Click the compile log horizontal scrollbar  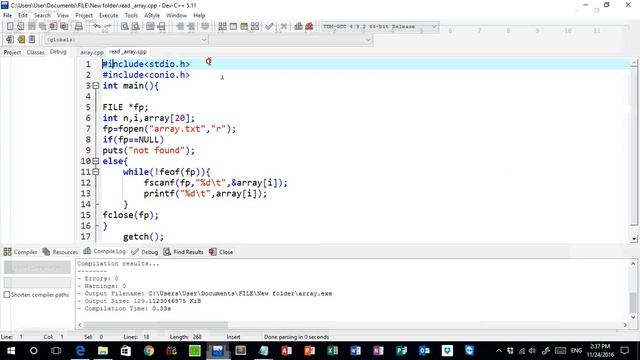click(x=353, y=325)
